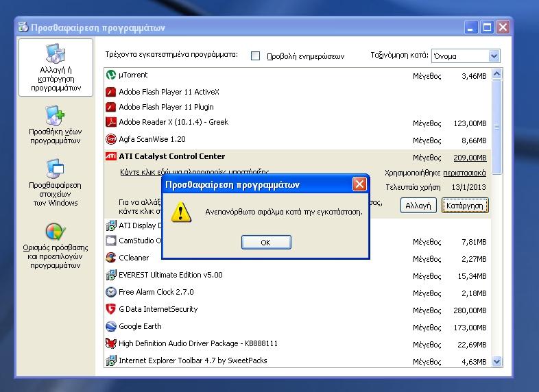Click the Adobe Flash Player 11 Plugin icon

(x=110, y=107)
